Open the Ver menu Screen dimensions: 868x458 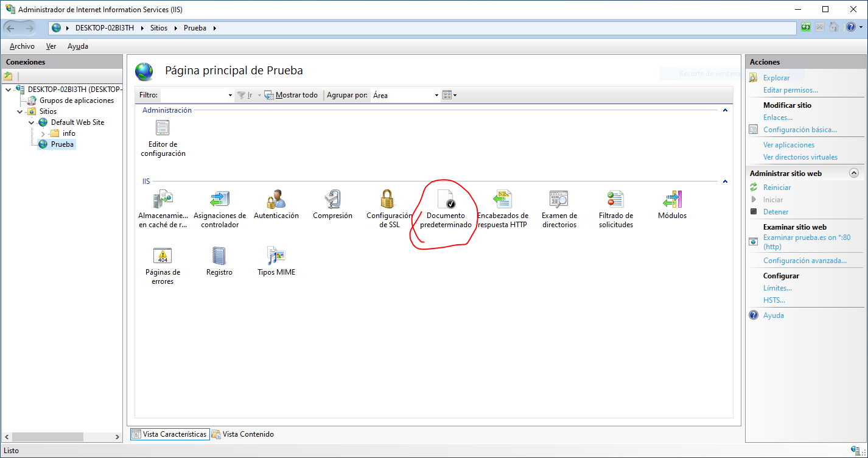pos(51,46)
